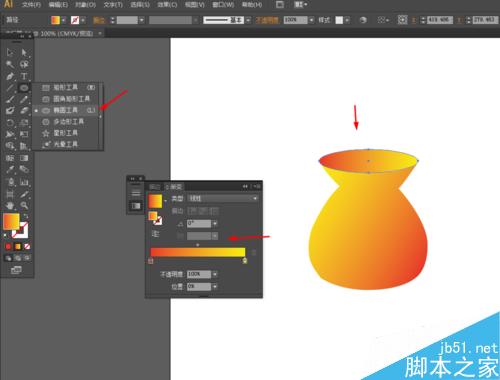Open the change screen mode button
This screenshot has width=500, height=380.
16,270
